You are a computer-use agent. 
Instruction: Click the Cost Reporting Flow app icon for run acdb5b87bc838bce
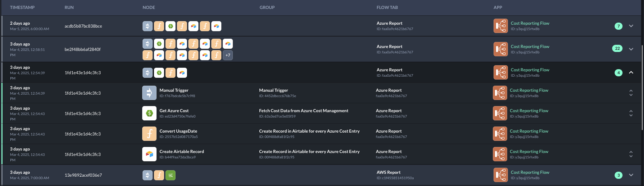[x=500, y=26]
